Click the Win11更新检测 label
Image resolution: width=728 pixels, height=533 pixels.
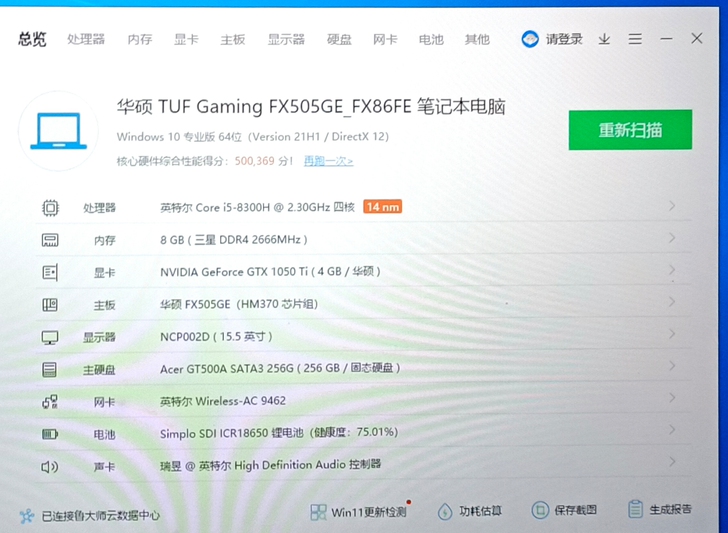(x=369, y=512)
